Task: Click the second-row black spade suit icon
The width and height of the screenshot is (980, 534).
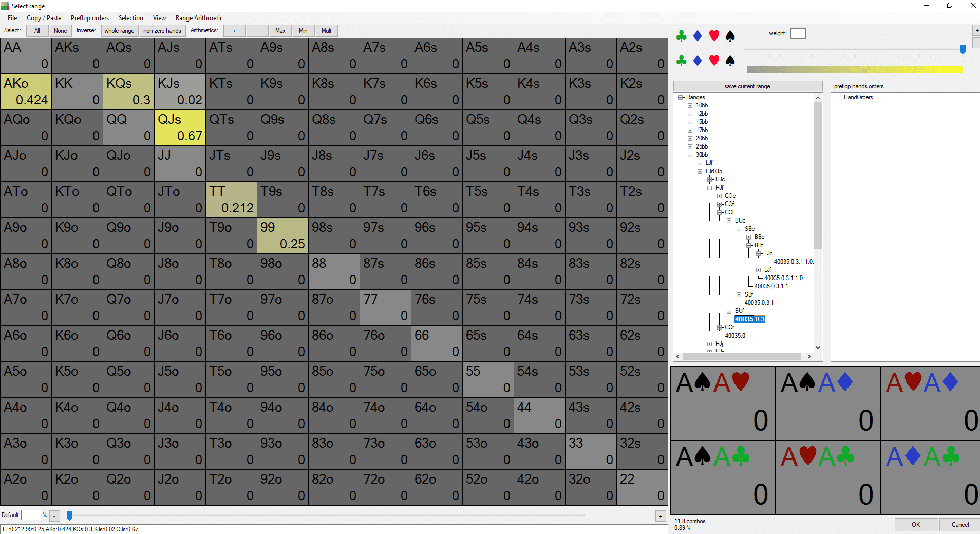Action: 730,61
